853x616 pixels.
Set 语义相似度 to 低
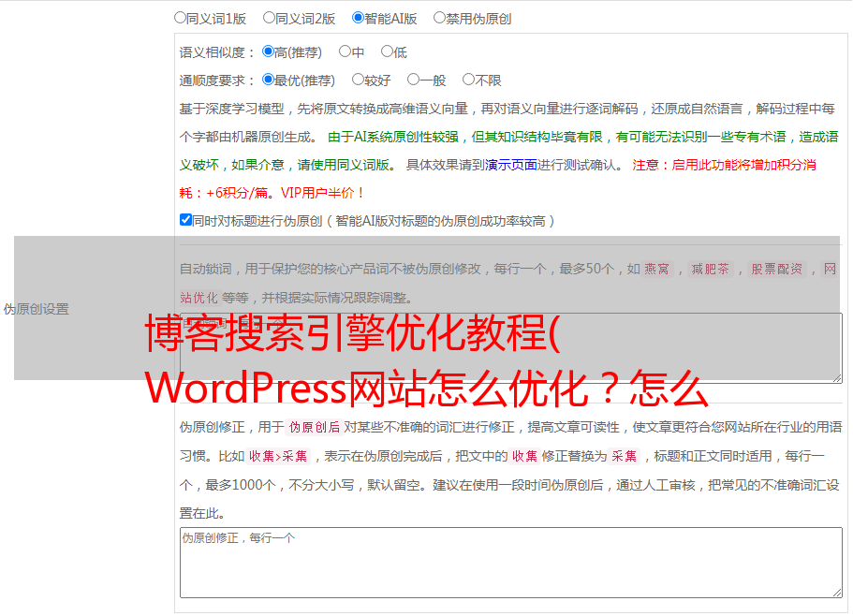[x=387, y=52]
